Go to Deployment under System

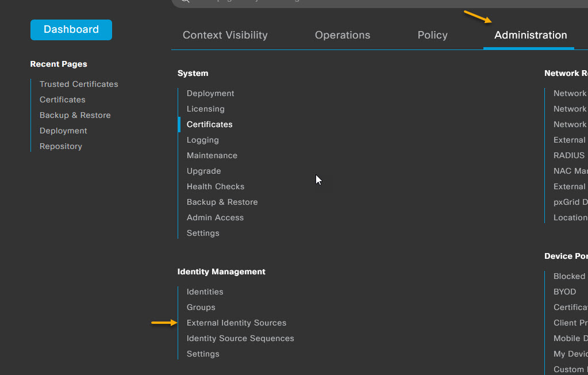click(210, 94)
